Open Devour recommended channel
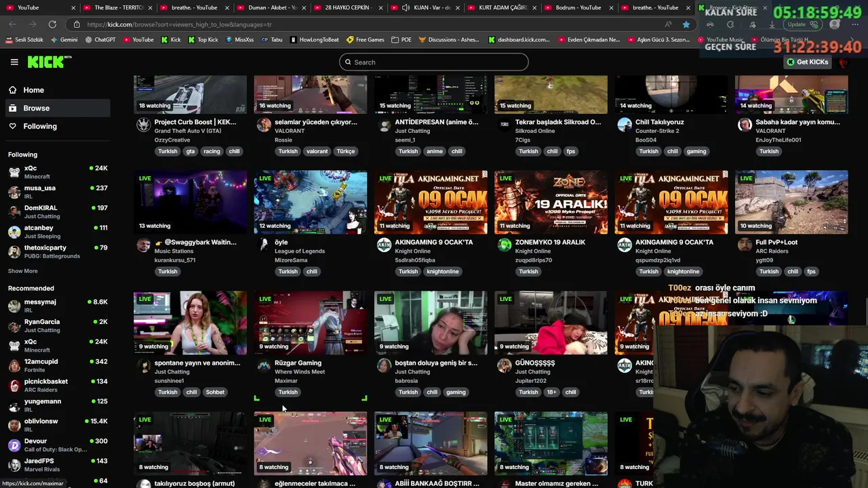Viewport: 868px width, 488px height. 57,445
